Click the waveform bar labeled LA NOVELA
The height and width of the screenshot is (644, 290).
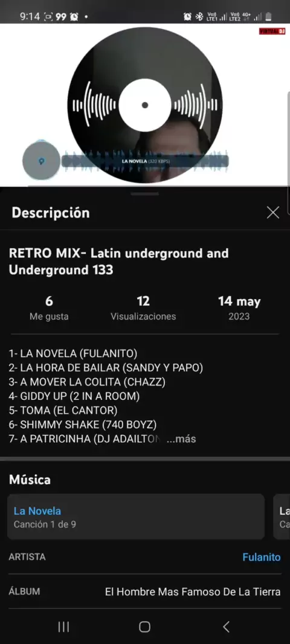tap(145, 161)
